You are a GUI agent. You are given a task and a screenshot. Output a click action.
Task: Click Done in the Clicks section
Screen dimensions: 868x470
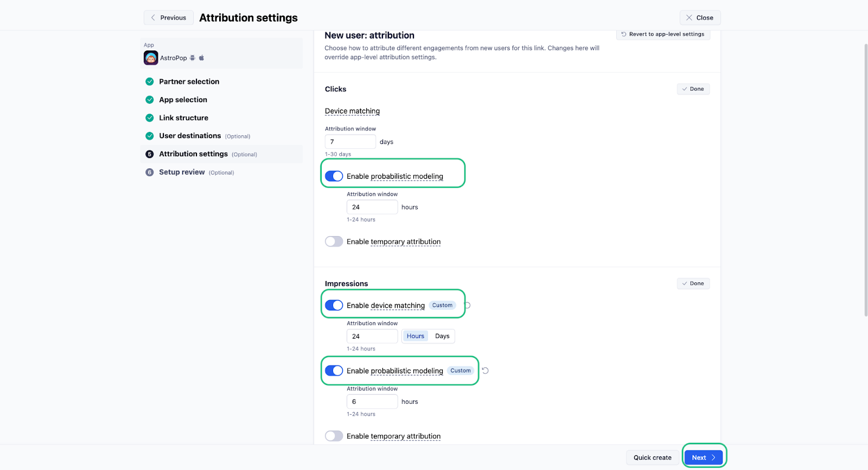(693, 89)
